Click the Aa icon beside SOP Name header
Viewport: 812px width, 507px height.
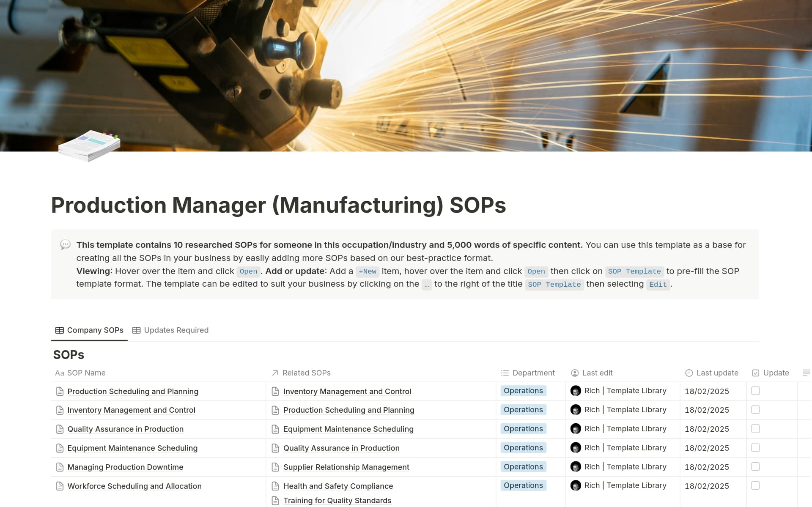coord(60,373)
